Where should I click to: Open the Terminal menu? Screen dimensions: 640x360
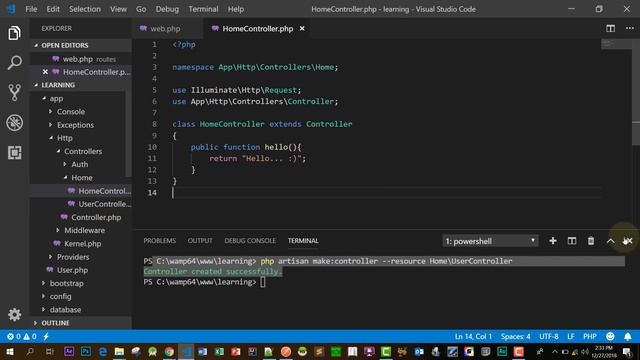[203, 9]
